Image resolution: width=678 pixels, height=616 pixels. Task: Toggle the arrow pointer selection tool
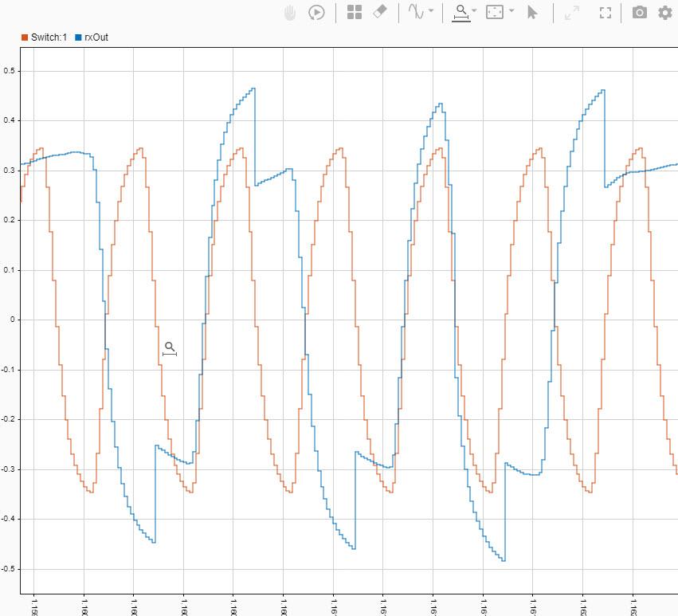pos(532,12)
